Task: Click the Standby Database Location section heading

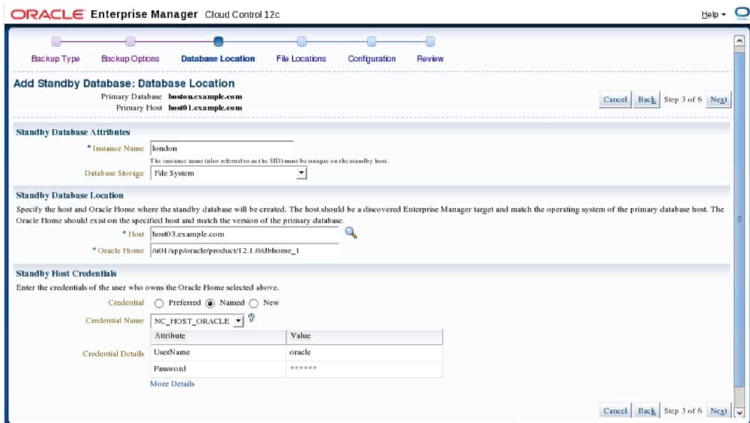Action: tap(70, 195)
